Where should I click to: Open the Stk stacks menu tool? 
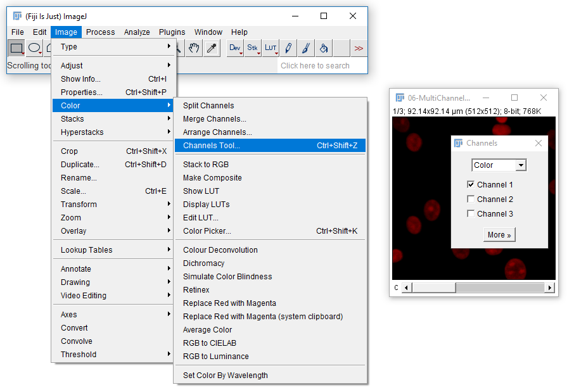point(253,48)
